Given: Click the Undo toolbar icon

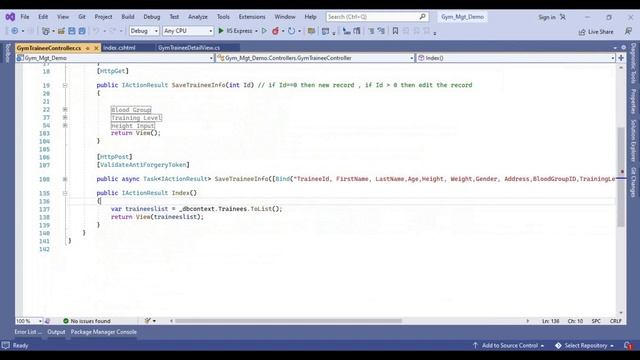Looking at the screenshot, I should [x=96, y=31].
